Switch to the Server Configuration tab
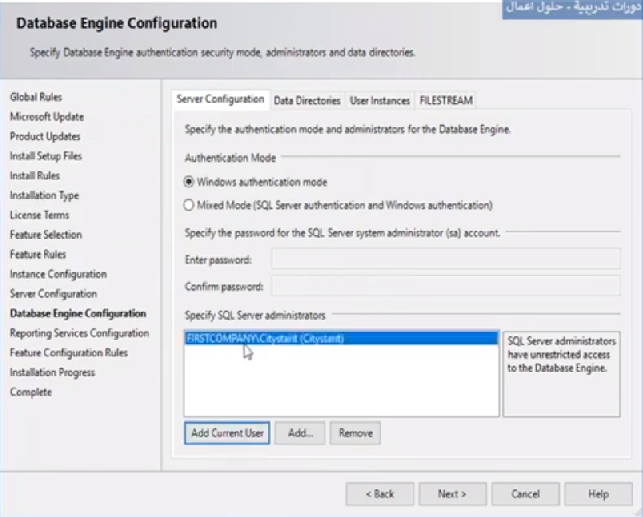The height and width of the screenshot is (517, 643). pyautogui.click(x=220, y=100)
